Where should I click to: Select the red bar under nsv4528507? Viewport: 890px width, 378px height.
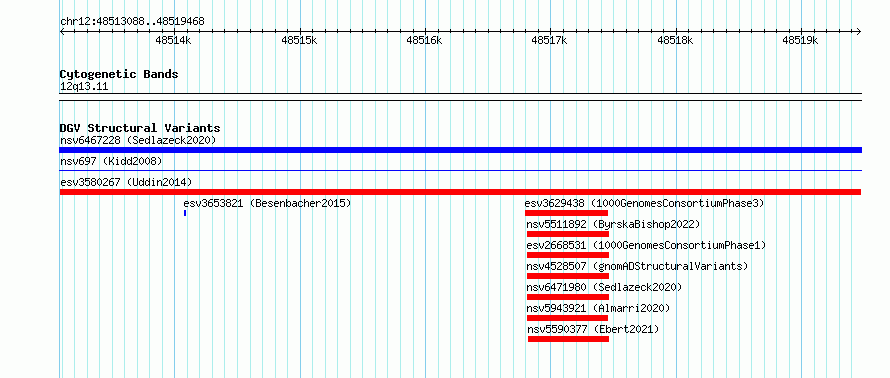click(568, 276)
